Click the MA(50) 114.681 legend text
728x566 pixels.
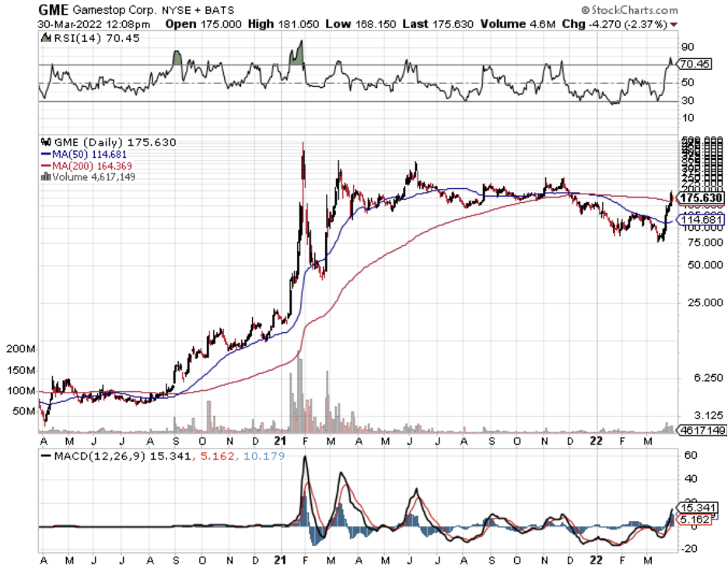pyautogui.click(x=89, y=154)
